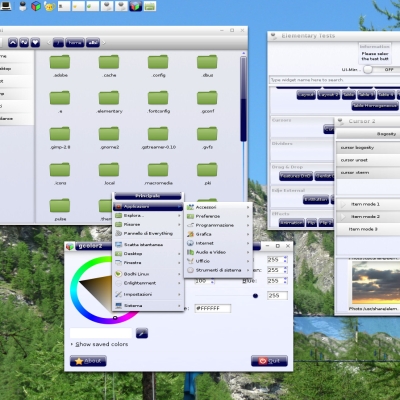Open Enlightenment menu entry
The width and height of the screenshot is (400, 400).
tap(148, 283)
